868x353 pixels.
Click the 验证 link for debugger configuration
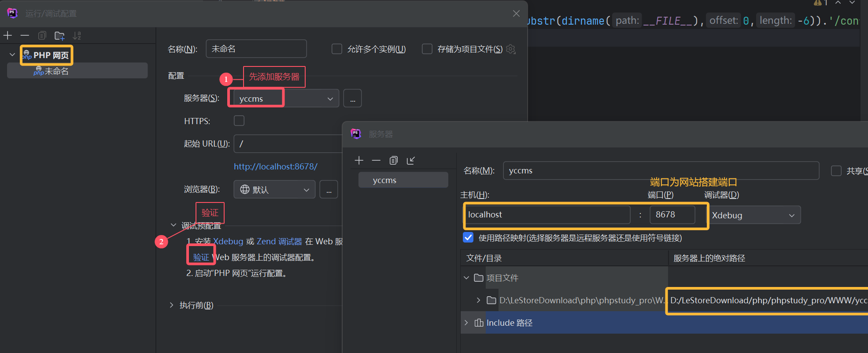tap(201, 257)
